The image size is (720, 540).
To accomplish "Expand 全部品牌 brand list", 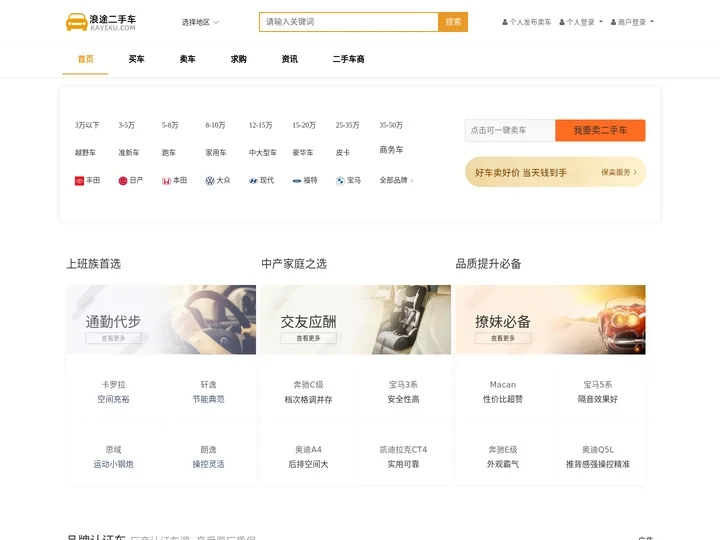I will pyautogui.click(x=396, y=180).
